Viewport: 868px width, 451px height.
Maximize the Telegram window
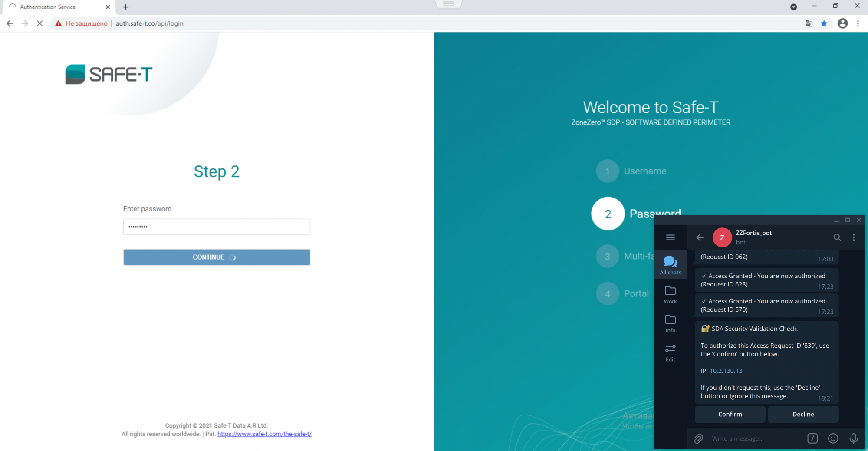pos(848,220)
